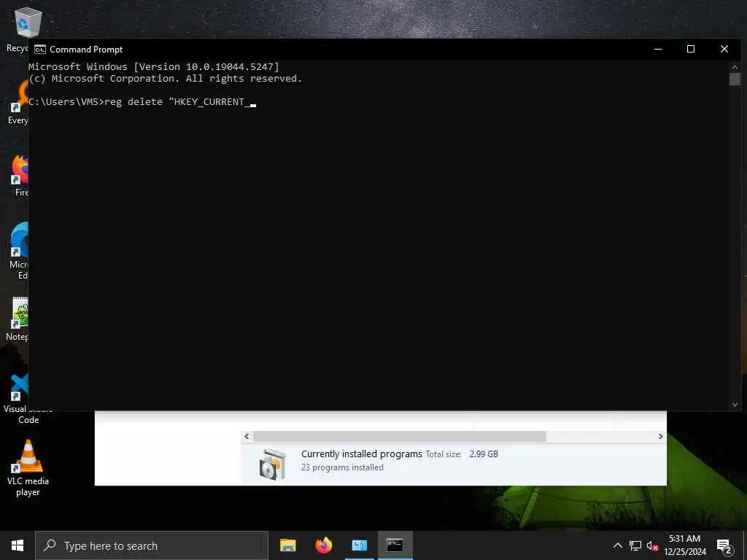Select the Visual Studio Code desktop shortcut
Image resolution: width=747 pixels, height=560 pixels.
click(20, 387)
